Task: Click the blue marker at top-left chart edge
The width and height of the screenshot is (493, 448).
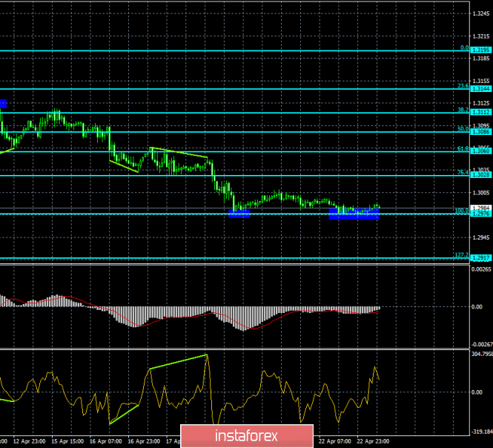Action: tap(3, 103)
